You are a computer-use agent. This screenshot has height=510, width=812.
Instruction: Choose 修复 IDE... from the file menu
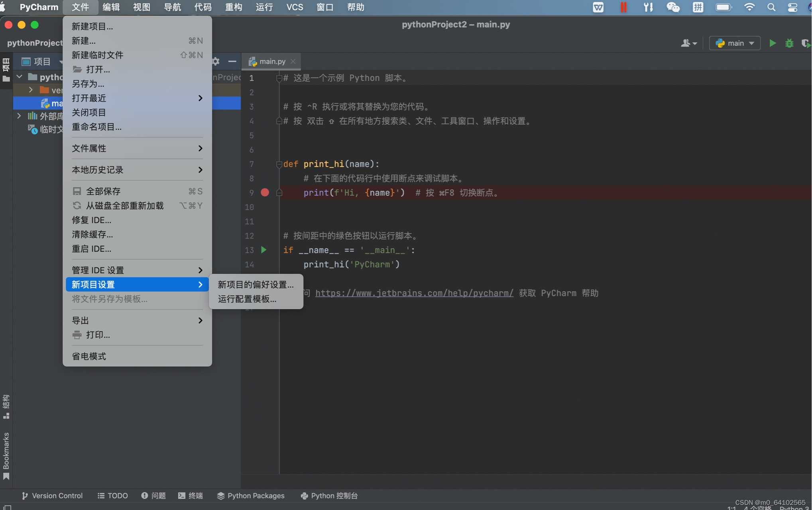point(137,220)
